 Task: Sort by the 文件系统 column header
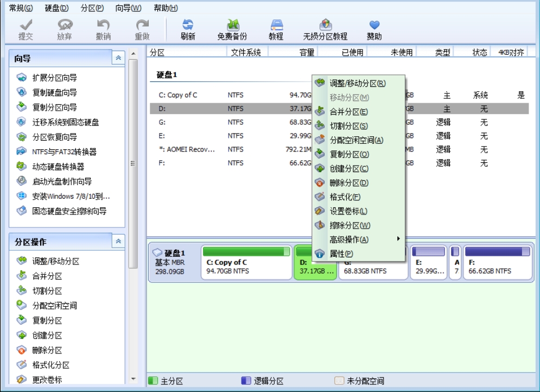coord(247,52)
